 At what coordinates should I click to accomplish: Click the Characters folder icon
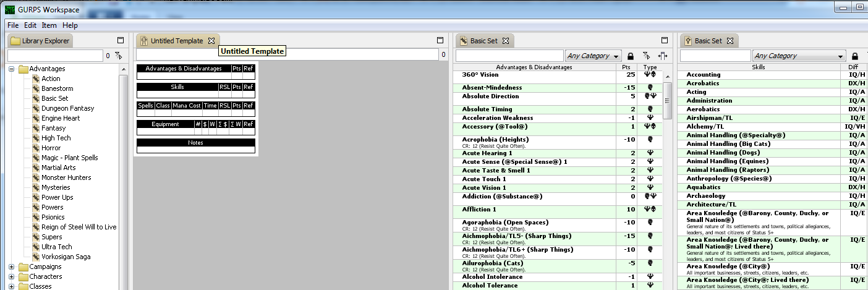(x=23, y=276)
